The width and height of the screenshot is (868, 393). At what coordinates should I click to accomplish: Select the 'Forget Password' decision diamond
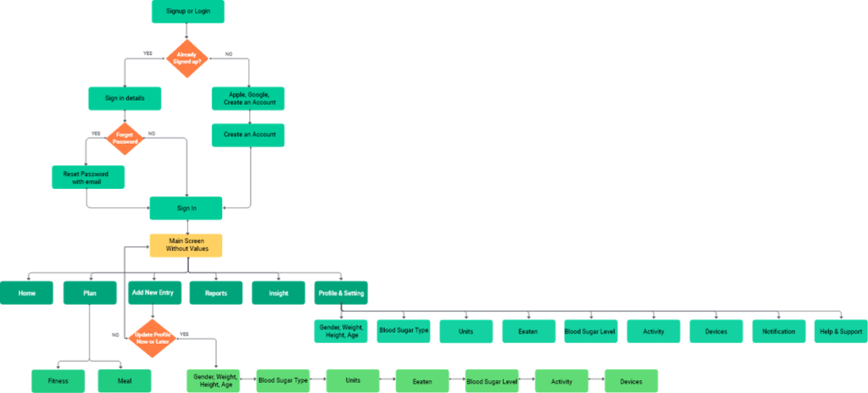(x=125, y=138)
